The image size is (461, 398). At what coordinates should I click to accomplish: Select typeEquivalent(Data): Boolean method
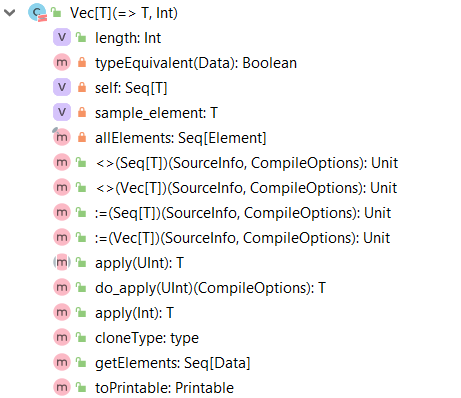pyautogui.click(x=196, y=63)
